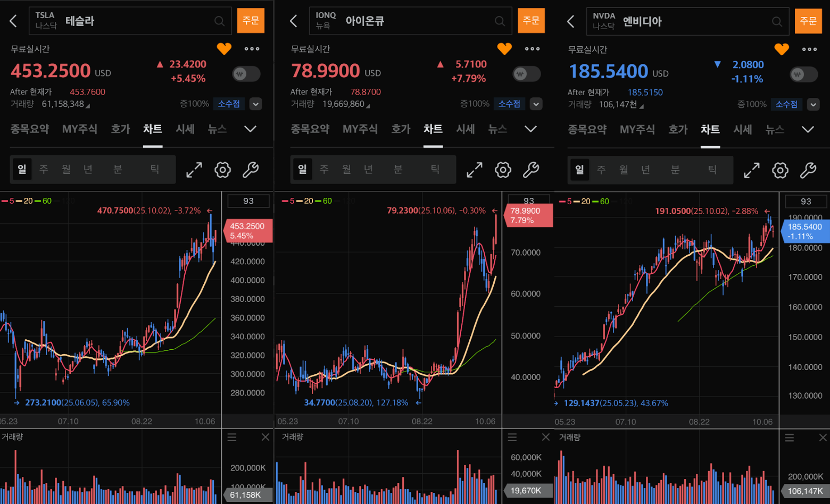Open candle count 93 box on Nvidia chart
Screen dimensions: 830x504
(806, 201)
